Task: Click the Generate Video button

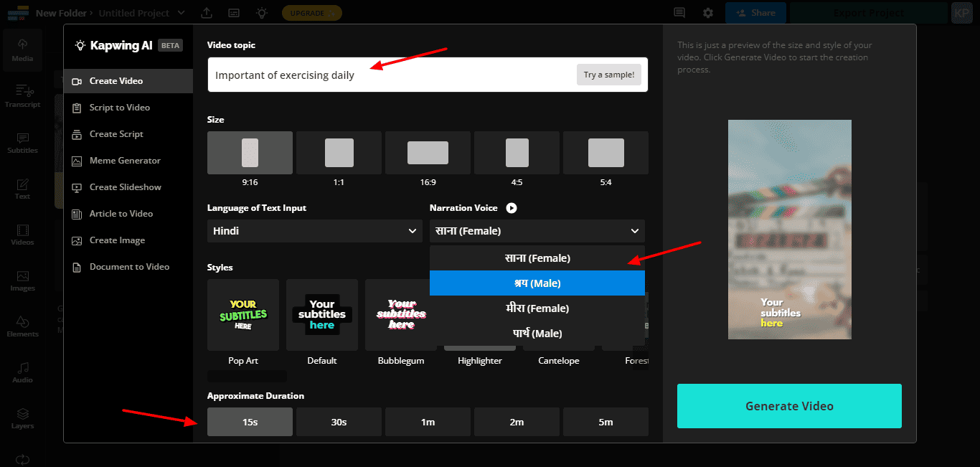Action: 788,406
